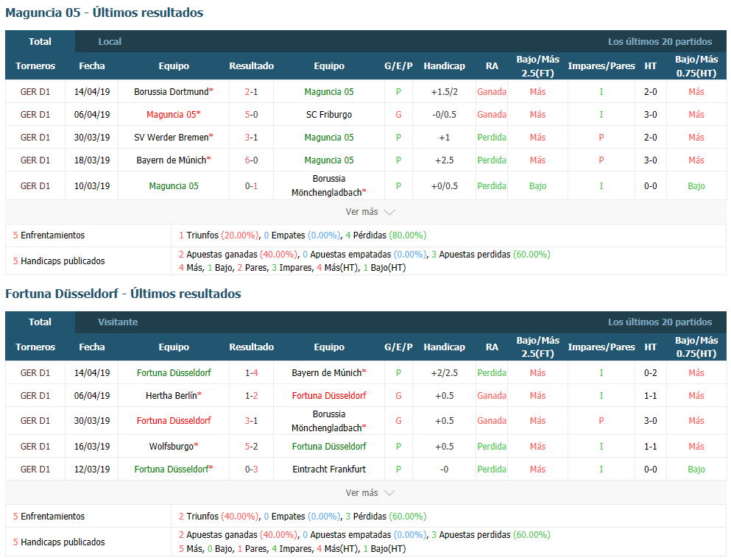Click the 0-3 result against Eintracht Frankfurt
This screenshot has width=731, height=560.
coord(251,469)
